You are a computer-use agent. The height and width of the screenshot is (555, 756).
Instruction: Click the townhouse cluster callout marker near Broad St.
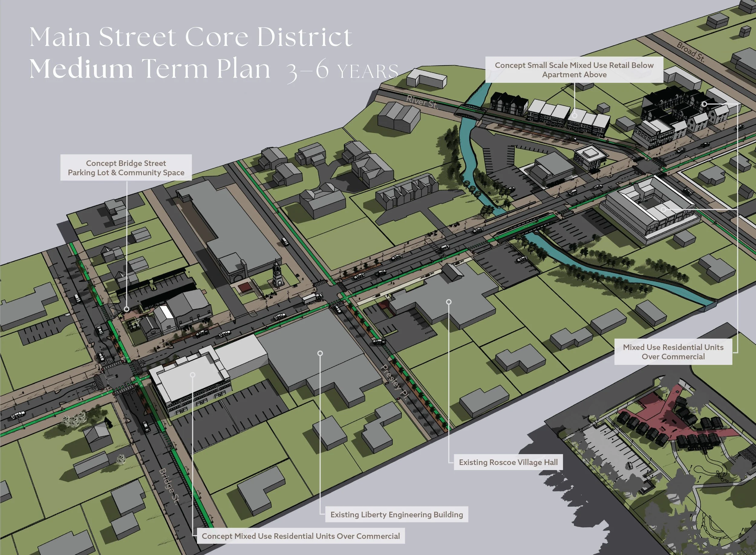[705, 104]
